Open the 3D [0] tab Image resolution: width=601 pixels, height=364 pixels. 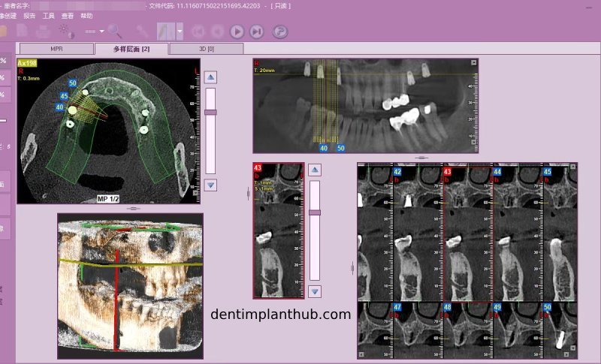point(206,49)
